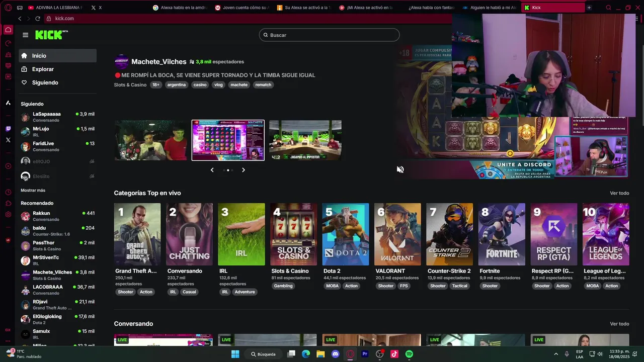Open File Explorer from the taskbar
Screen dimensions: 644x362
[320, 354]
